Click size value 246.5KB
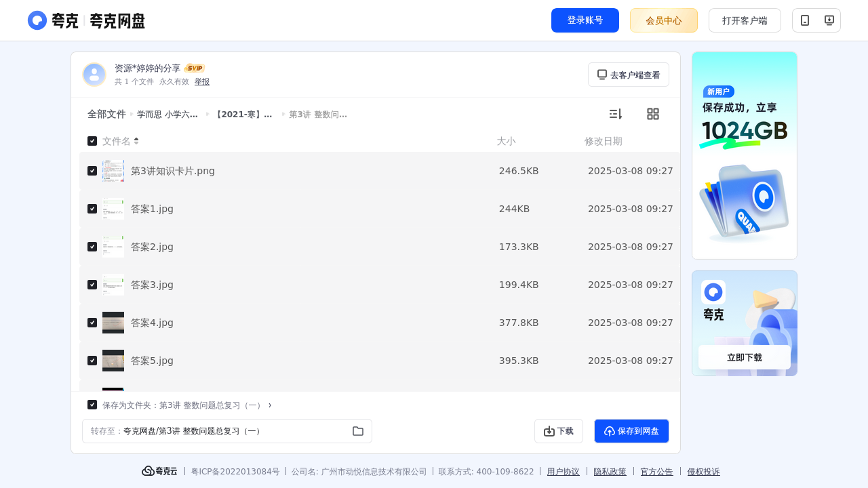 pyautogui.click(x=519, y=171)
